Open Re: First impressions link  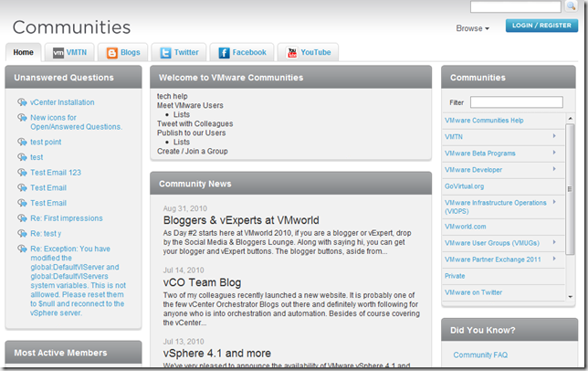point(67,218)
